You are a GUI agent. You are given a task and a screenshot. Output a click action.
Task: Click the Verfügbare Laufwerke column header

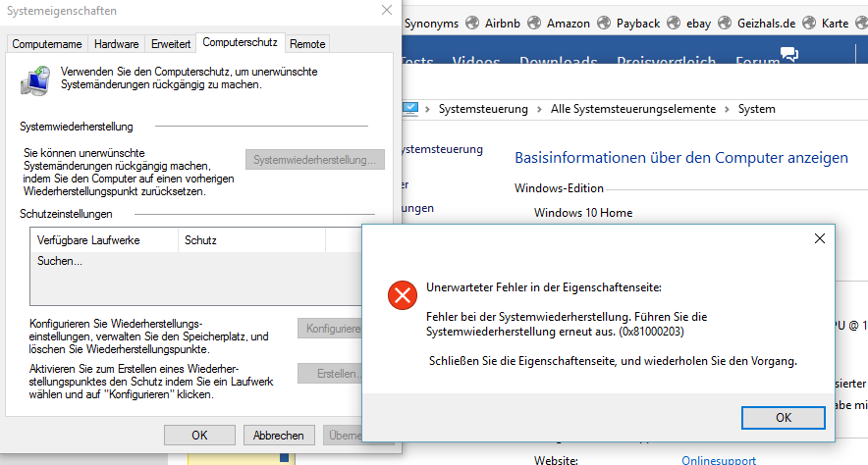(104, 240)
